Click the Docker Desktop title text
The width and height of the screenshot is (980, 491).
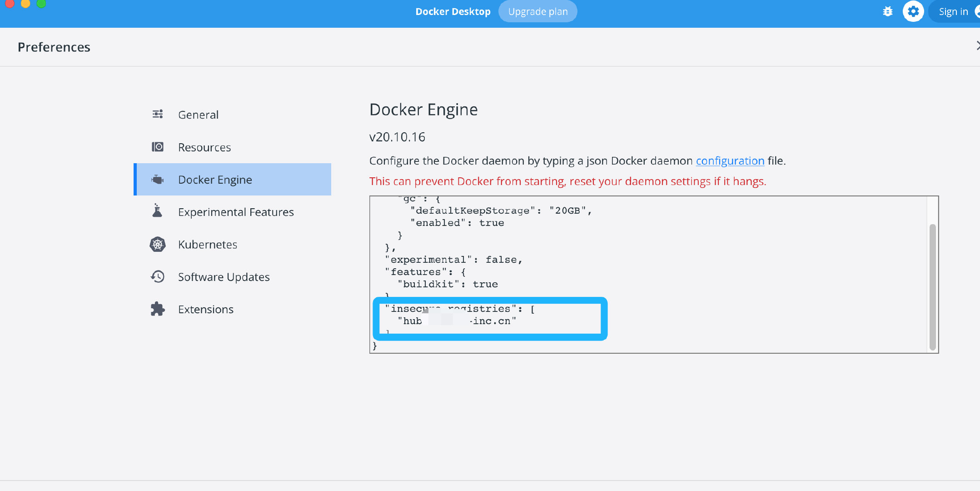(453, 11)
